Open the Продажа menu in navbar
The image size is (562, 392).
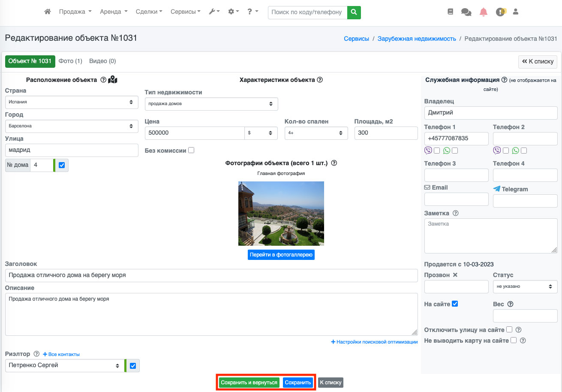coord(75,12)
